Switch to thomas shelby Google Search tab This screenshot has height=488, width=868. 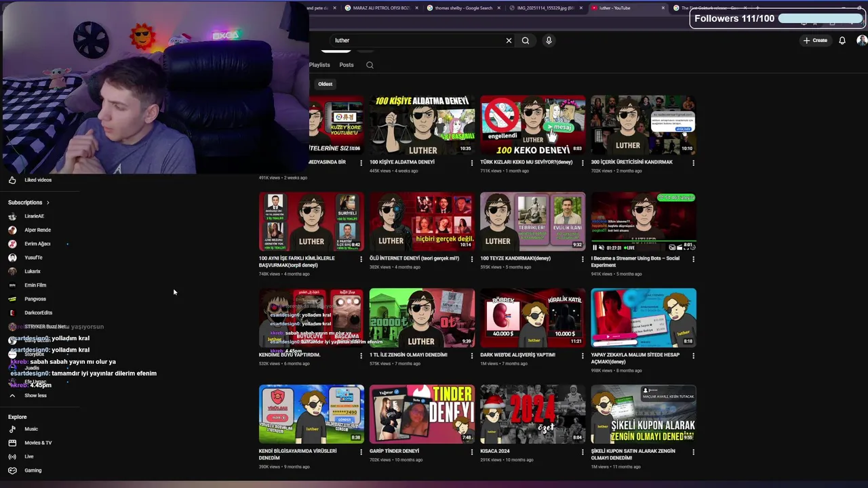tap(464, 8)
